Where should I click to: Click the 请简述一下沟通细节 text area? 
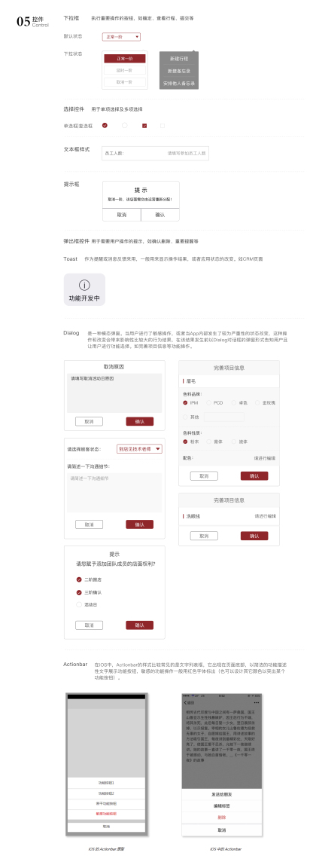click(114, 493)
